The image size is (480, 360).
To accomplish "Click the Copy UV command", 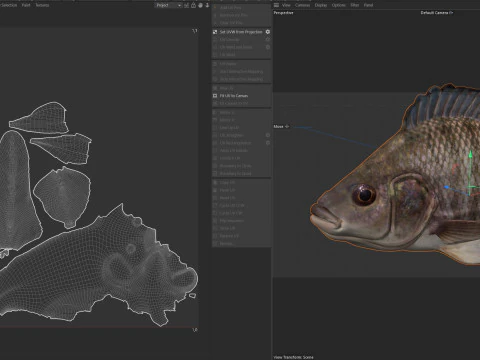I will [x=227, y=183].
